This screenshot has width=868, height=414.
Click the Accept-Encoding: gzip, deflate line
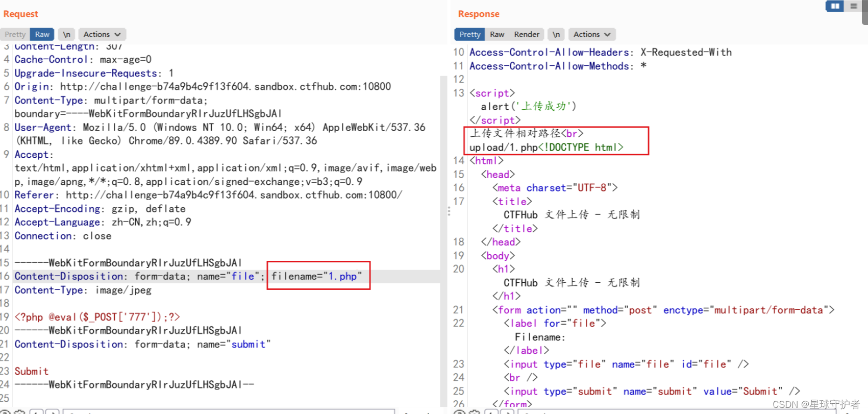point(100,209)
